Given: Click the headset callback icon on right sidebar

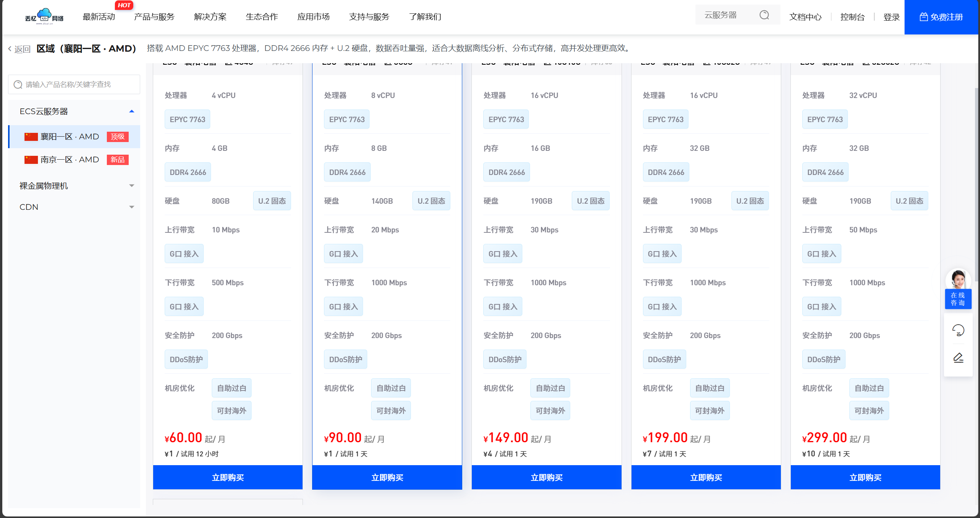Looking at the screenshot, I should [958, 330].
